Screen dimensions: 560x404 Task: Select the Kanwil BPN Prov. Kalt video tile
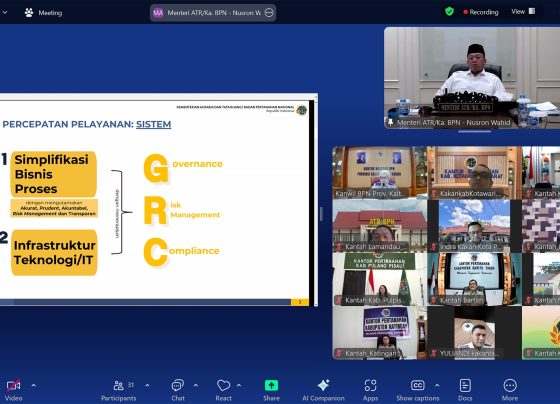pos(380,173)
